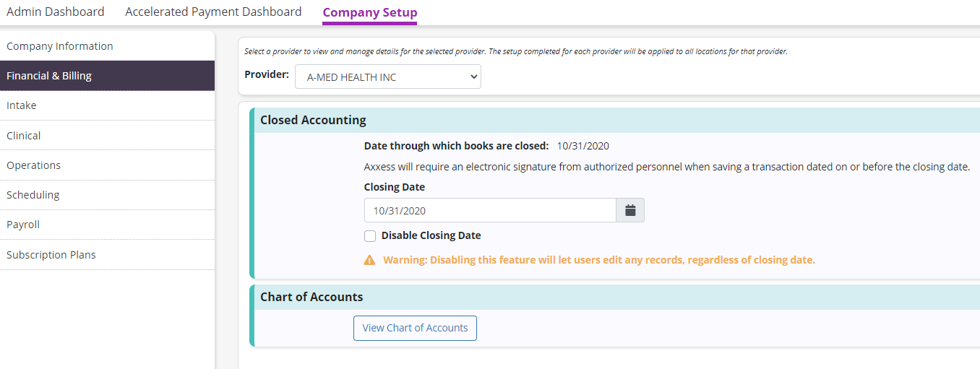Click the 'Date through which books are closed' label

456,146
